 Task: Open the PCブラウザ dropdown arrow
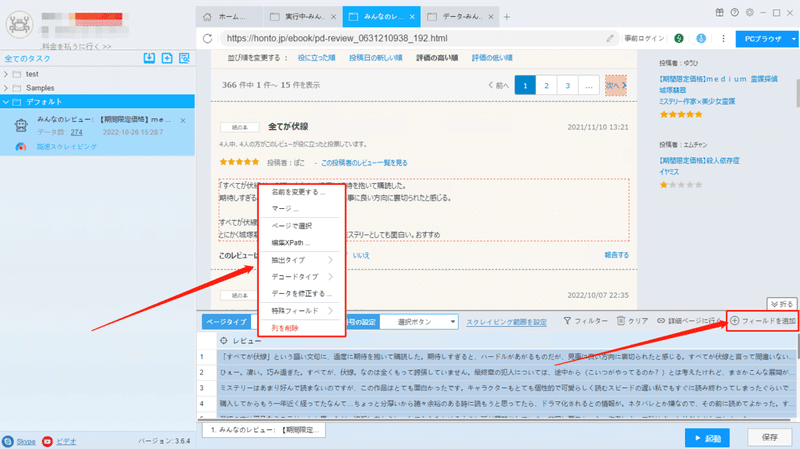pyautogui.click(x=793, y=39)
